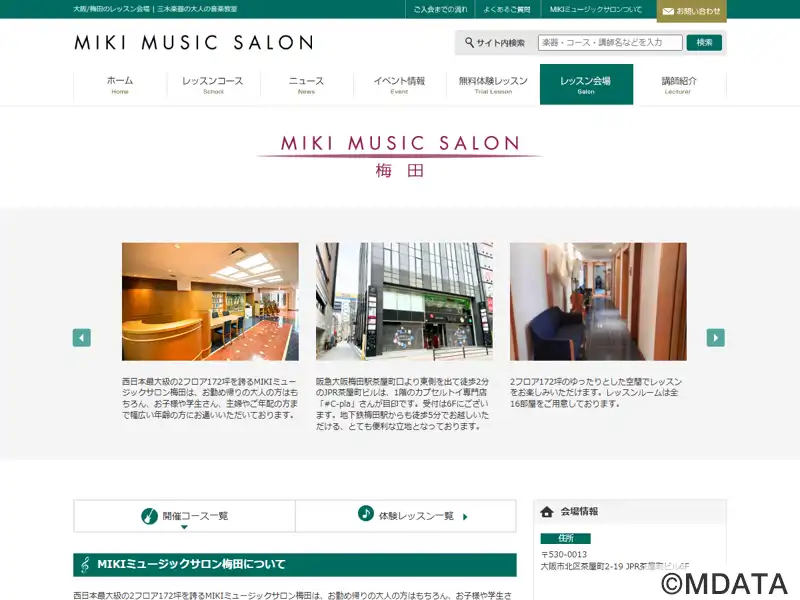Click caption starting 西日本最大級の2フロア
800x600 pixels.
pyautogui.click(x=210, y=398)
